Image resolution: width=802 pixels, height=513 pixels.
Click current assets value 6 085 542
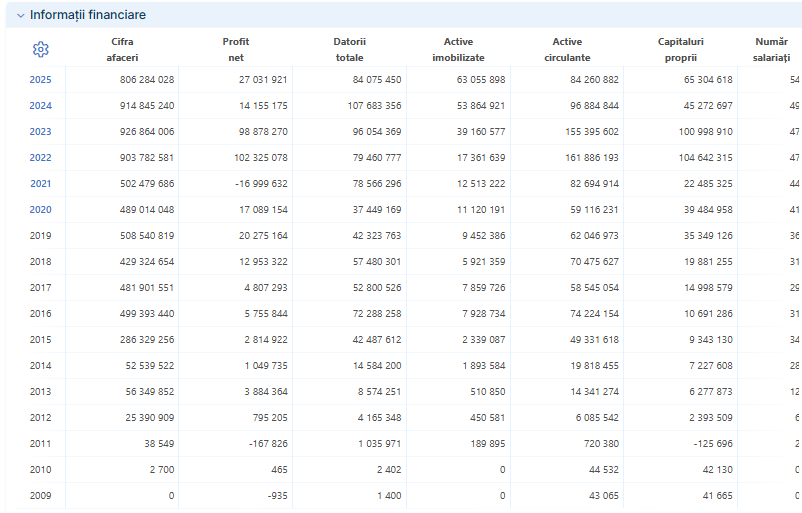coord(597,418)
